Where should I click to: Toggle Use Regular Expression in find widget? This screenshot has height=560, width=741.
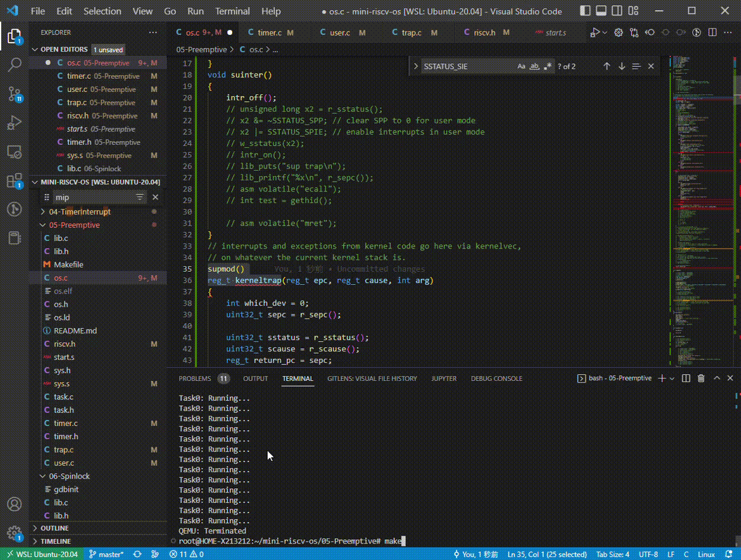[547, 66]
